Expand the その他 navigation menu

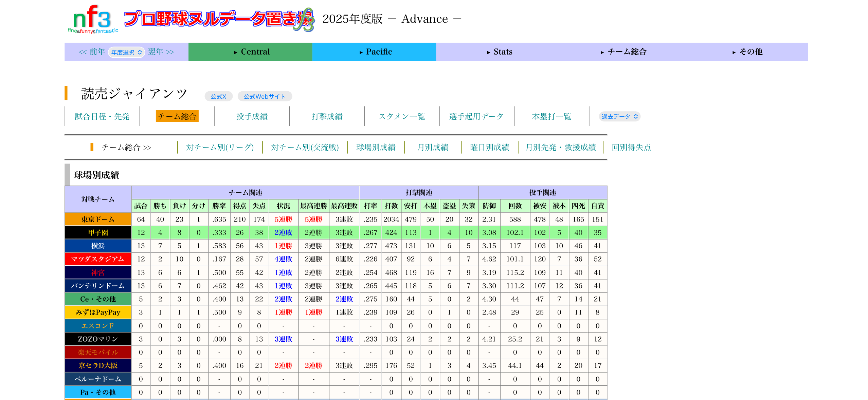point(746,52)
